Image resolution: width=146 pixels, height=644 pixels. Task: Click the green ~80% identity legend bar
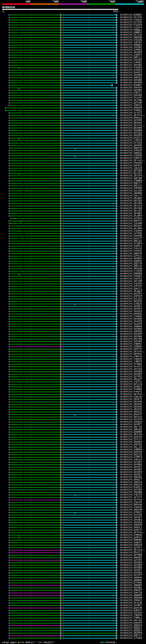point(101,4)
